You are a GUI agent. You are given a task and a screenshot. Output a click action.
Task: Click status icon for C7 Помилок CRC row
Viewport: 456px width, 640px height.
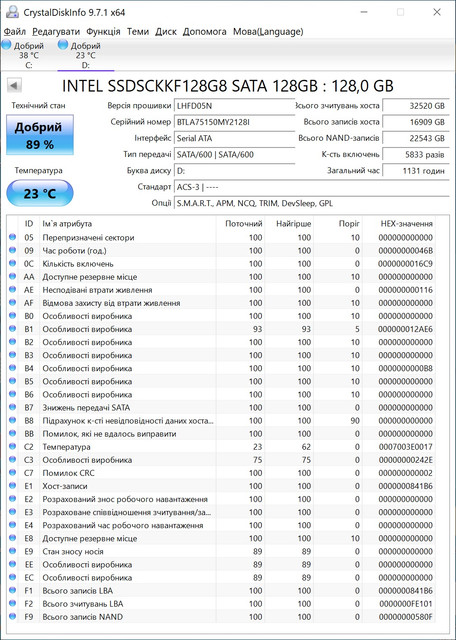click(13, 472)
